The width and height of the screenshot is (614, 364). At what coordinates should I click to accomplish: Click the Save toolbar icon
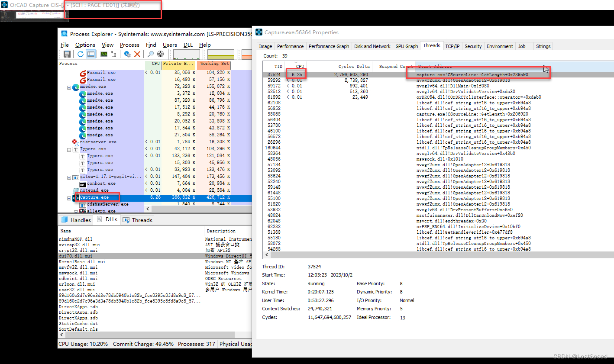click(67, 54)
